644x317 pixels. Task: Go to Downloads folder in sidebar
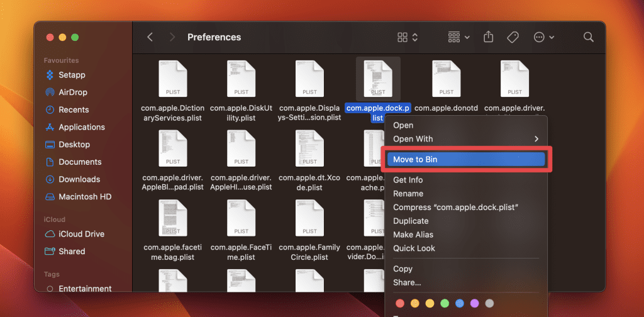tap(79, 179)
